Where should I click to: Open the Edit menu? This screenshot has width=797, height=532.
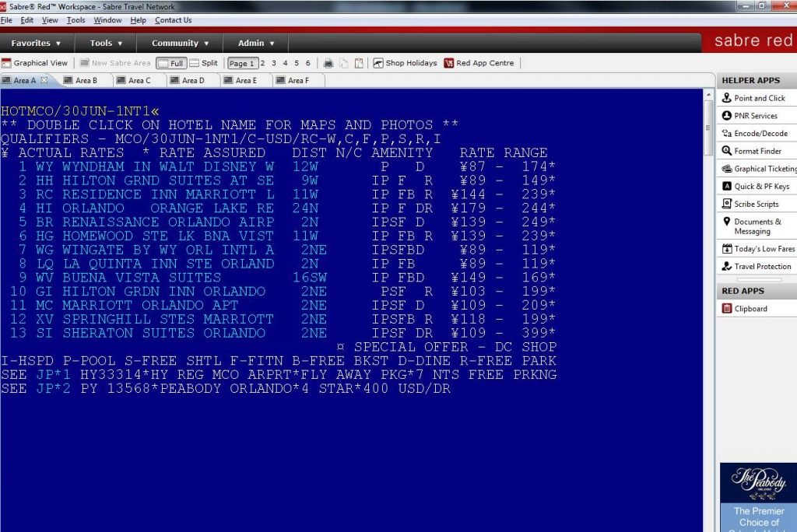point(27,20)
